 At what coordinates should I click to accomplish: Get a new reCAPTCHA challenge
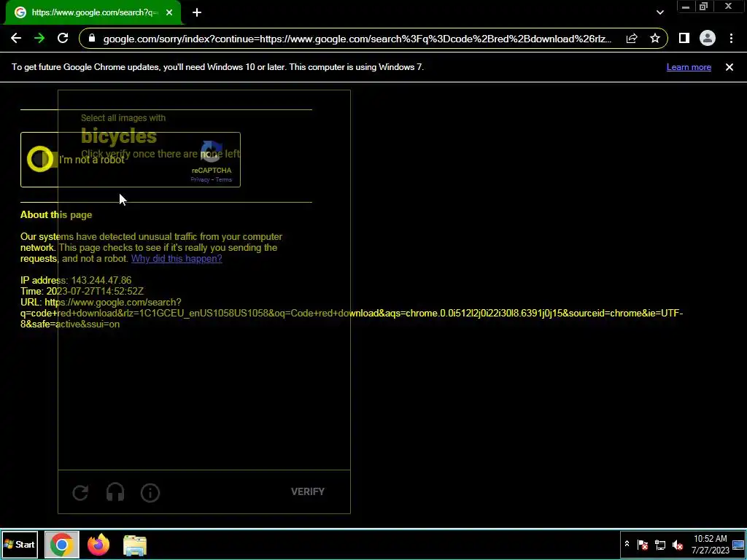[x=80, y=492]
